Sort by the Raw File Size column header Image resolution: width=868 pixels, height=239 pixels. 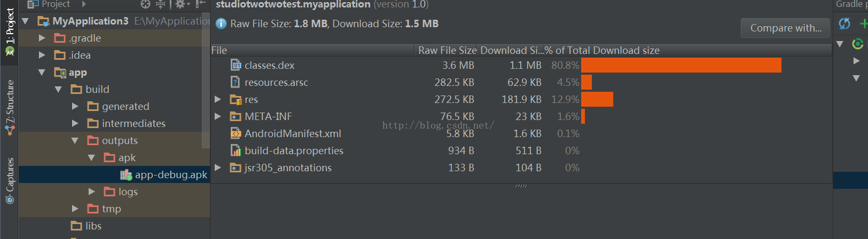coord(447,51)
